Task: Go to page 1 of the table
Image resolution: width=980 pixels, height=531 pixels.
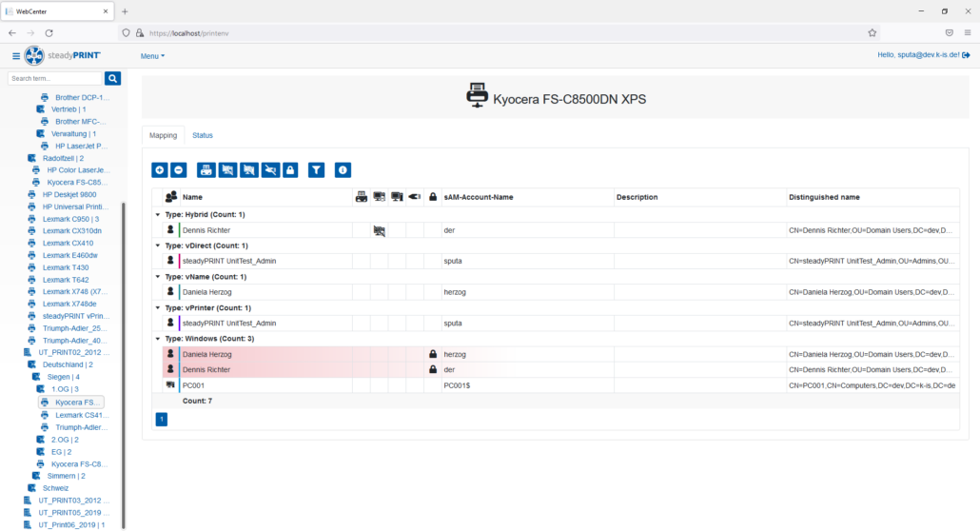Action: [x=161, y=419]
